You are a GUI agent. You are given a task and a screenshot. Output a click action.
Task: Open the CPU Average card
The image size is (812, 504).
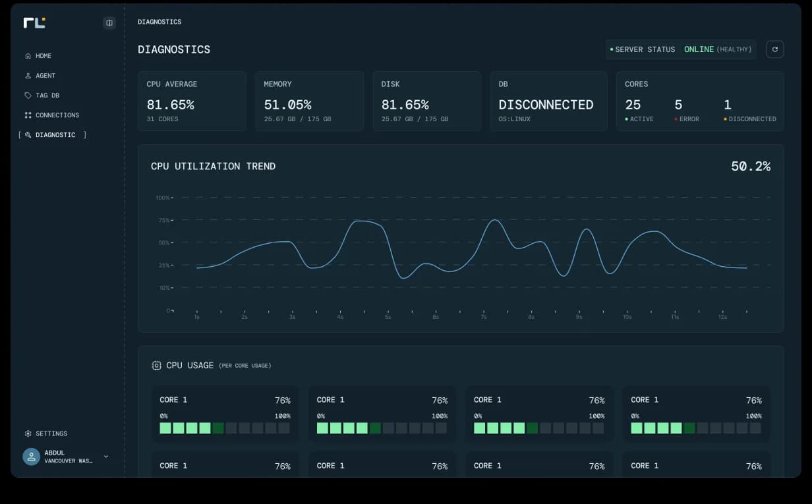pos(192,101)
